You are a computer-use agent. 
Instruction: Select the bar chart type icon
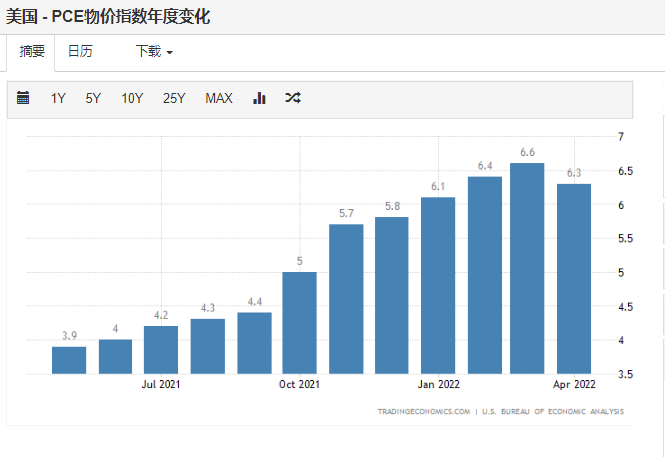259,98
